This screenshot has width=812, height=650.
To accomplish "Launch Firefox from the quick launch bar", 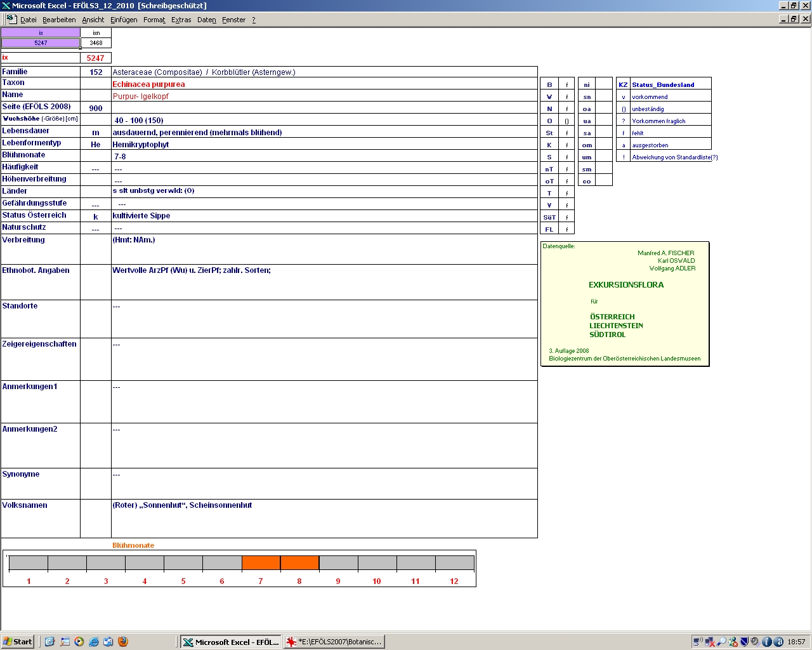I will click(x=123, y=642).
